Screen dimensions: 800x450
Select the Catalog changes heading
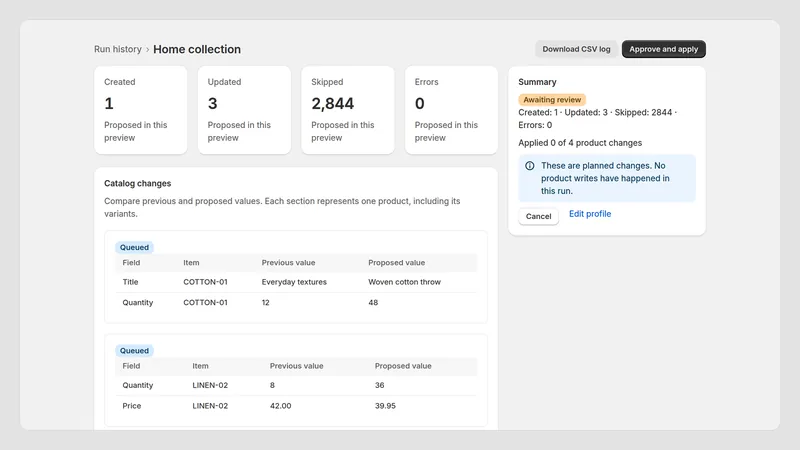coord(138,183)
